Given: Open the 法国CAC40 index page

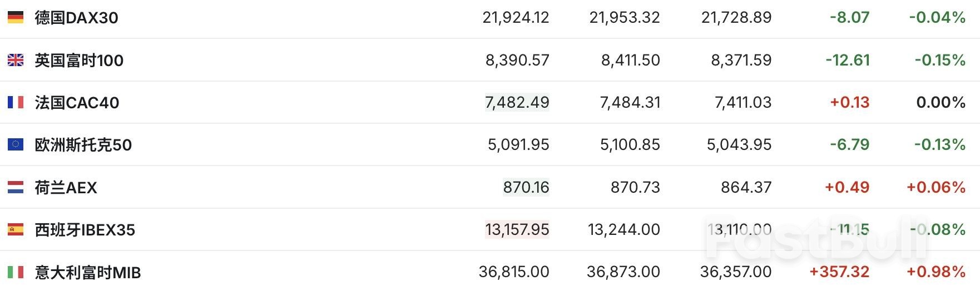Looking at the screenshot, I should tap(77, 103).
